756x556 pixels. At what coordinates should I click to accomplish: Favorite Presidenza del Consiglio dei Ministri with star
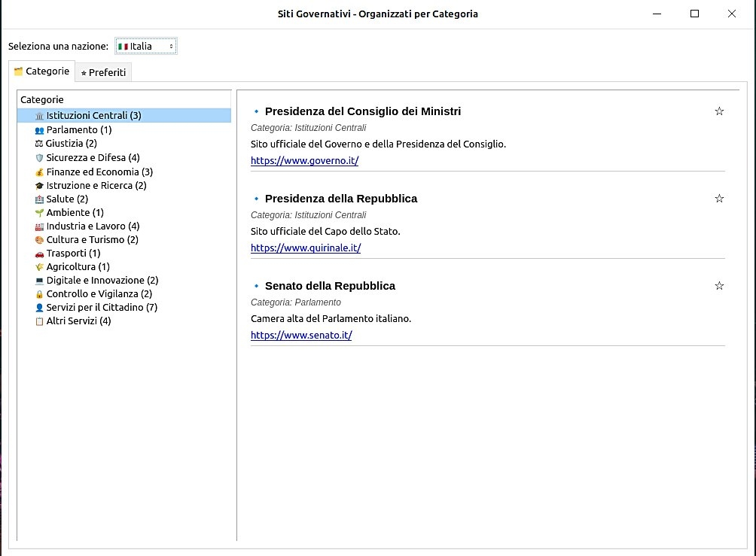pos(719,111)
